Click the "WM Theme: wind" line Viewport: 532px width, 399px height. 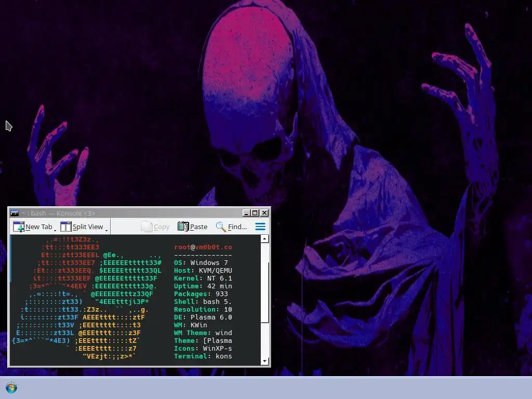pos(203,333)
